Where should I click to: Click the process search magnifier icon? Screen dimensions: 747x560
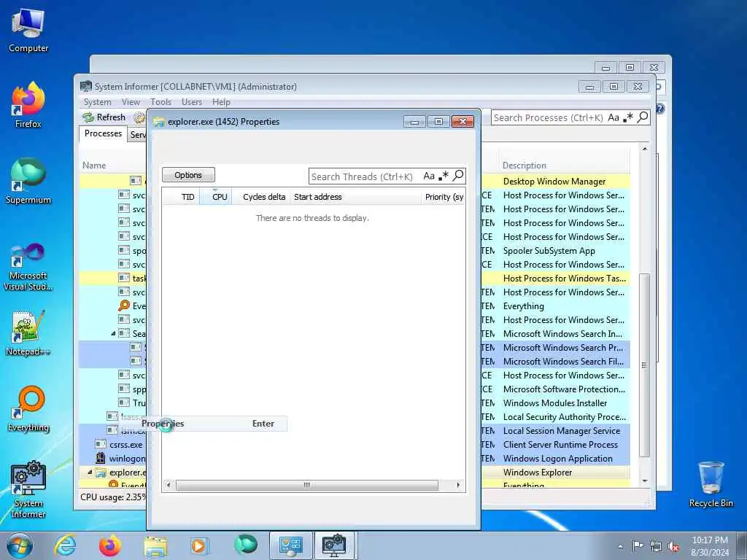tap(643, 117)
